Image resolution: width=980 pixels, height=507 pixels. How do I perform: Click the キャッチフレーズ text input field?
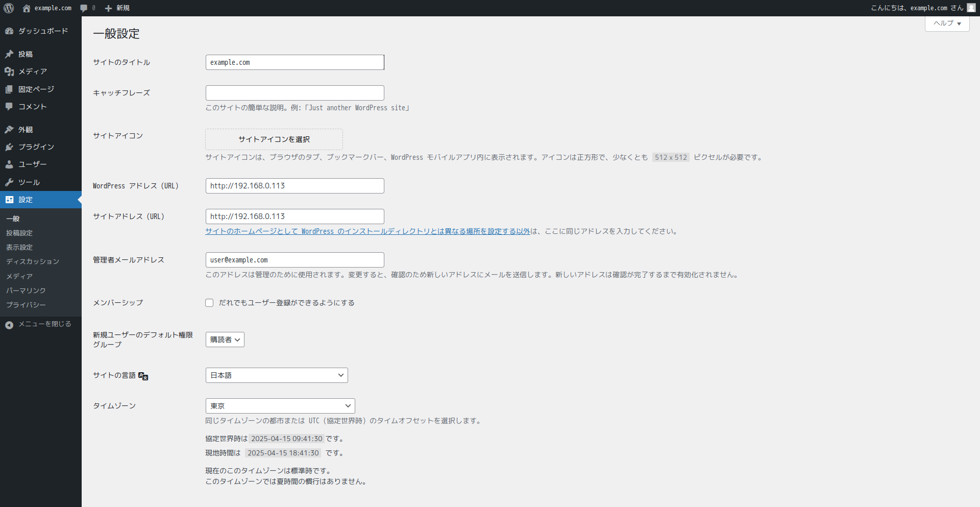click(x=295, y=93)
